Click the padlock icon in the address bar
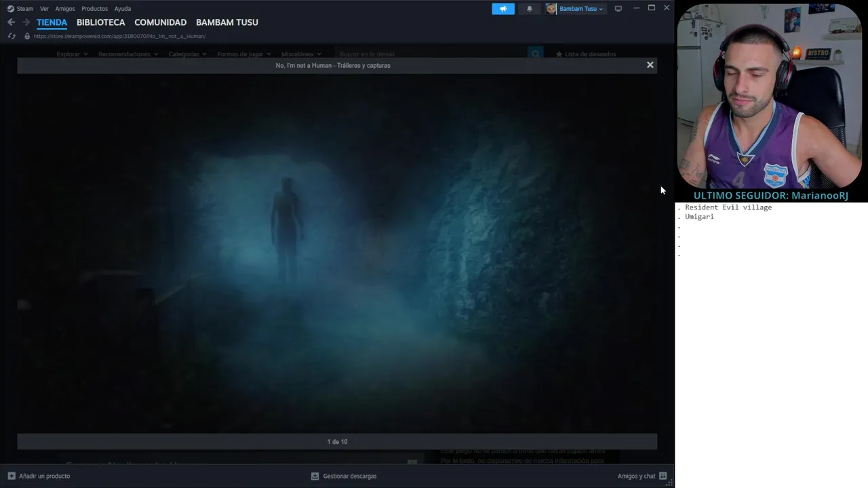 tap(27, 36)
